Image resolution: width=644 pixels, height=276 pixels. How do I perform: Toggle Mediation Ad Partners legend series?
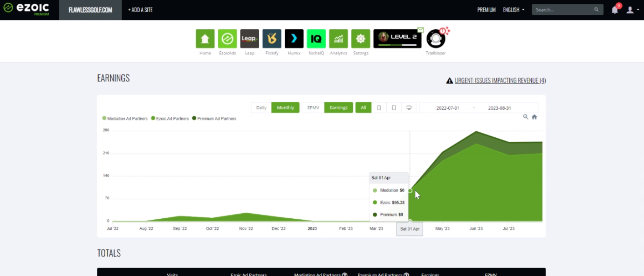[x=125, y=119]
